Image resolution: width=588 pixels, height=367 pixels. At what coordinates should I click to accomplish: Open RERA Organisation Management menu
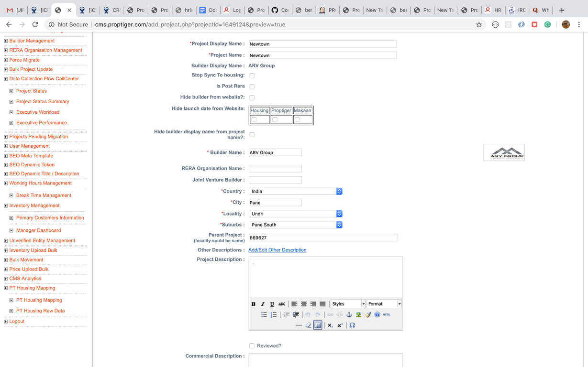click(46, 50)
